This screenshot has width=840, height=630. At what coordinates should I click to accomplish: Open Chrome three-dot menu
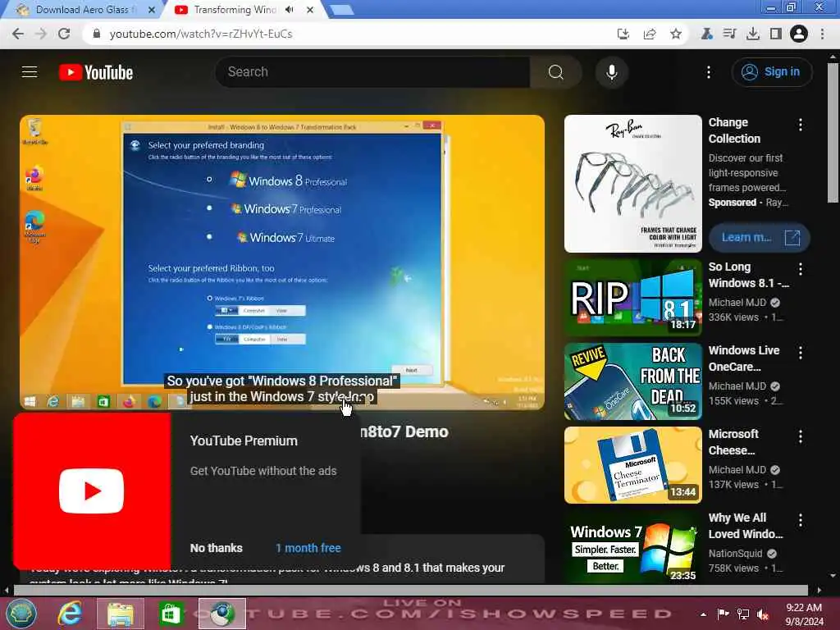(822, 34)
